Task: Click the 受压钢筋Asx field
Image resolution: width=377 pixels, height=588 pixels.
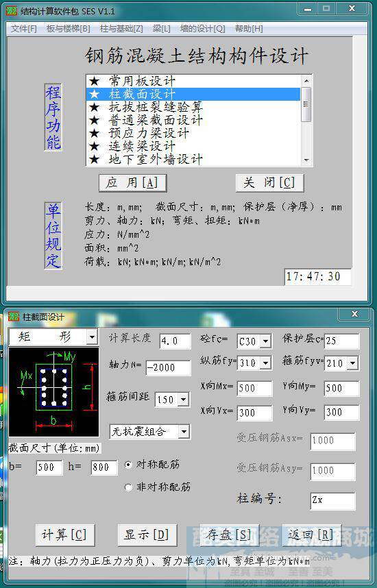Action: (x=332, y=441)
